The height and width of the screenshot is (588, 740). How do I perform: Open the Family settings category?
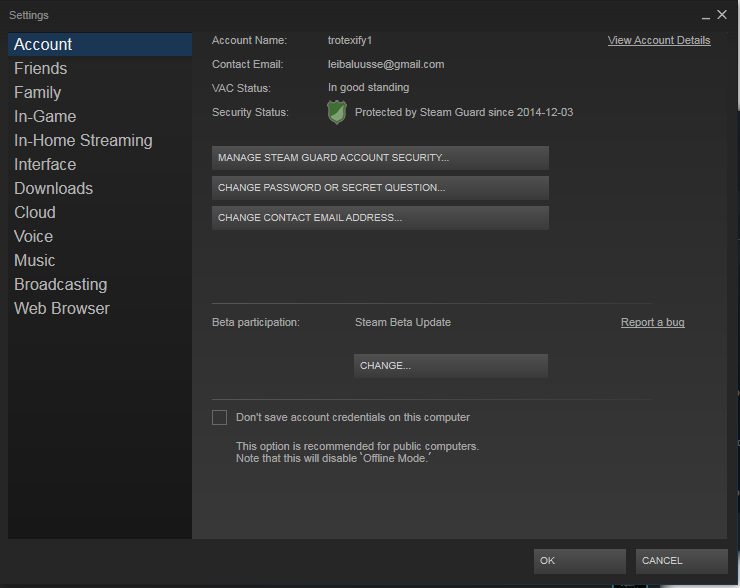tap(100, 92)
